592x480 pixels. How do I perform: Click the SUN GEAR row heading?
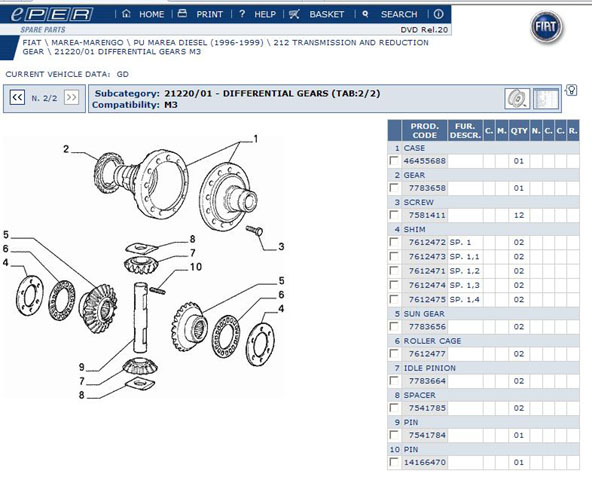(x=424, y=314)
